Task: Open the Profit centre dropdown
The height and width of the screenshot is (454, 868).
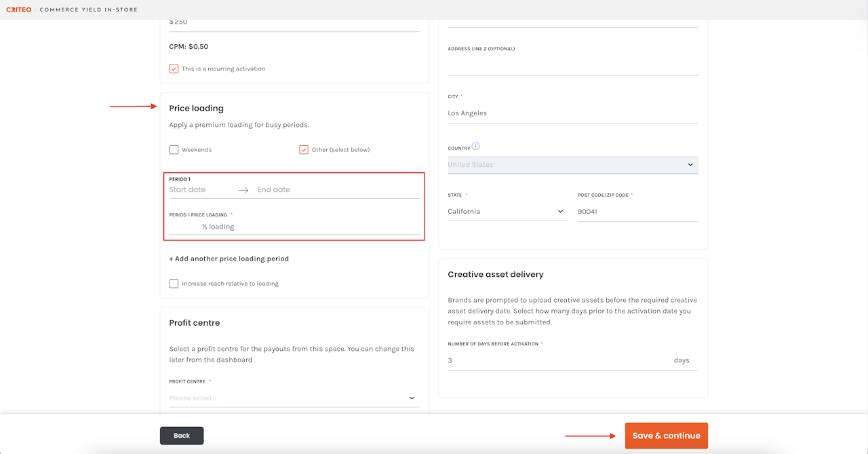Action: (x=292, y=398)
